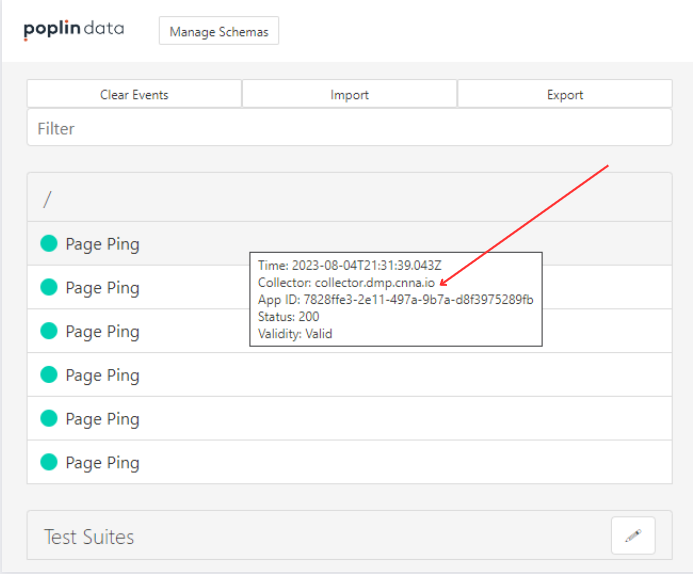This screenshot has height=574, width=693.
Task: Open the third Page Ping event label
Action: (102, 332)
